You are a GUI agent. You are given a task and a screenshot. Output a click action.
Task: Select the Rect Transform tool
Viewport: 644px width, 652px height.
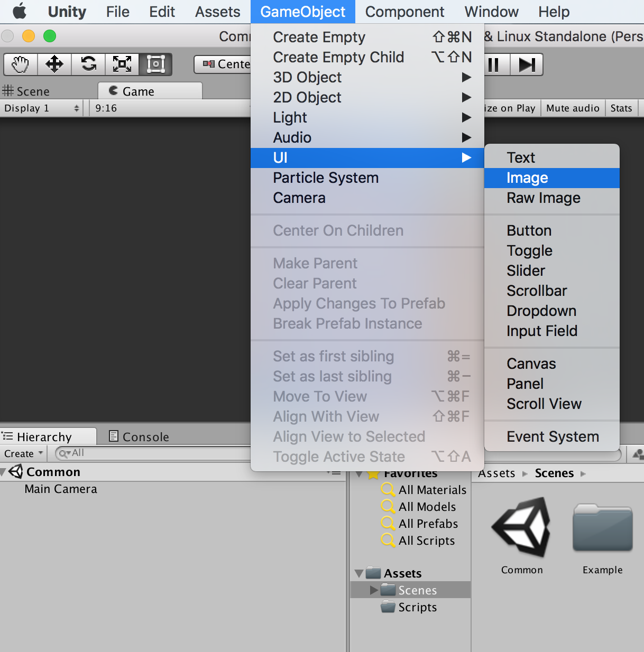tap(155, 64)
